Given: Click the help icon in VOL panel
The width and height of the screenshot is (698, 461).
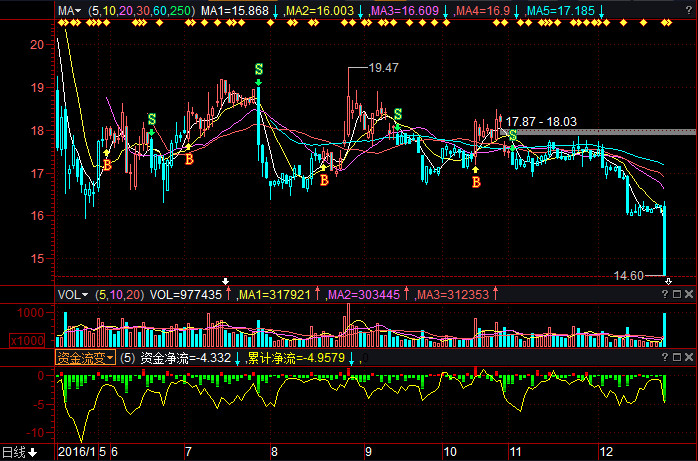Looking at the screenshot, I should coord(664,295).
